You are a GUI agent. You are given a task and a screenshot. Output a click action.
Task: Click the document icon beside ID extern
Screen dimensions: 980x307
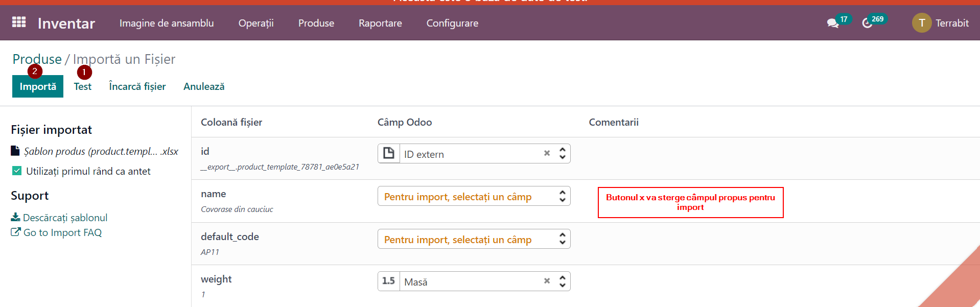389,153
